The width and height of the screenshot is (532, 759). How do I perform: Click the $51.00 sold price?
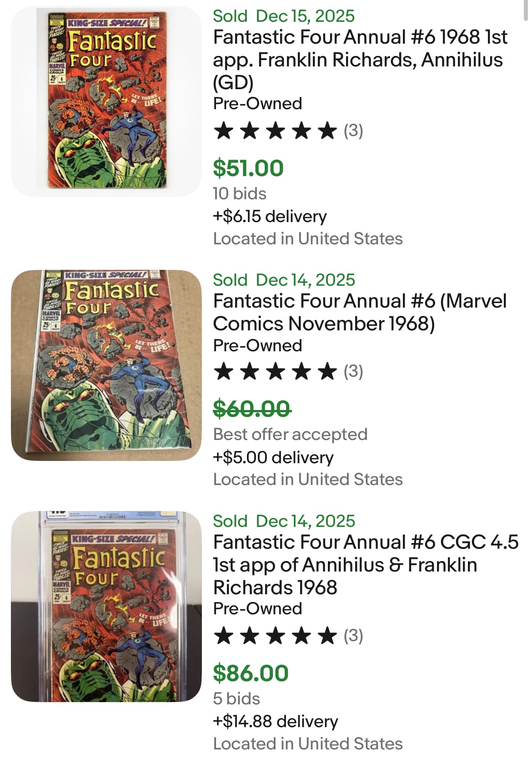coord(248,168)
